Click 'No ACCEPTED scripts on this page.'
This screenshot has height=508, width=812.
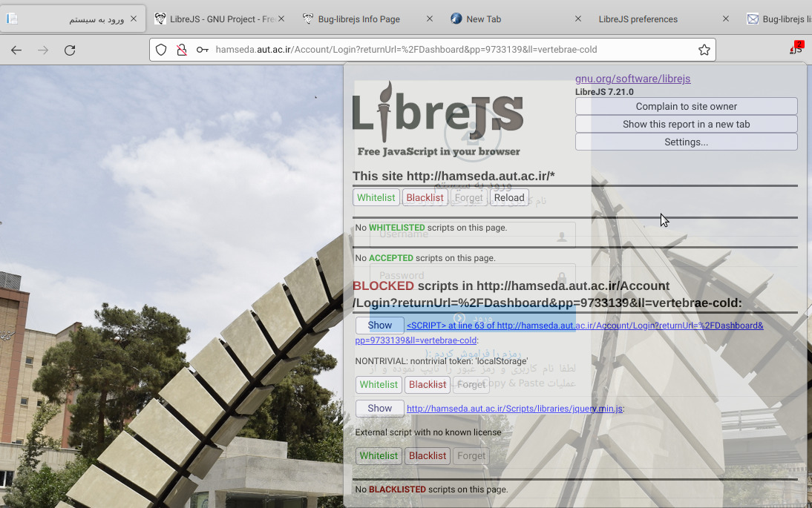[425, 258]
